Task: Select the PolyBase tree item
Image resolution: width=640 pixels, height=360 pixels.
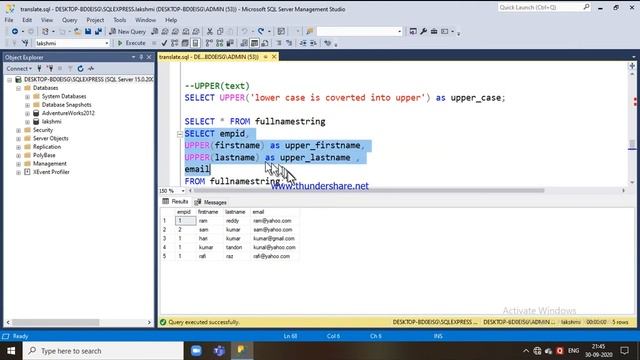Action: coord(44,155)
